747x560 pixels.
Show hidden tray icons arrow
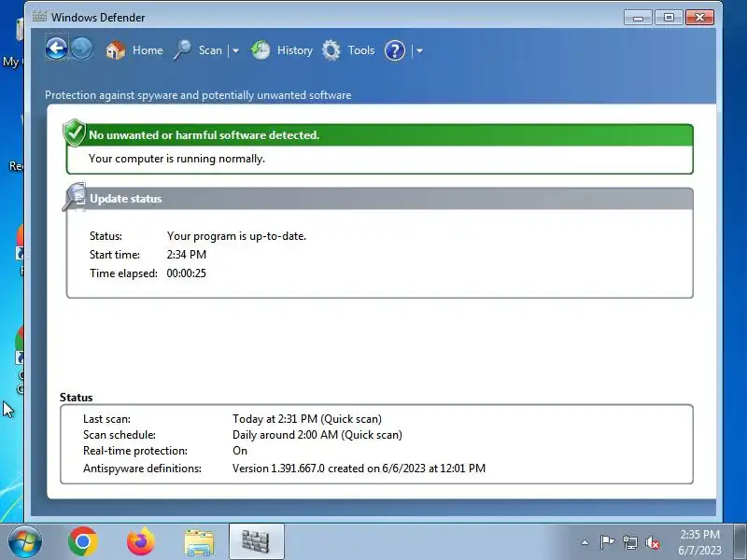(x=585, y=542)
